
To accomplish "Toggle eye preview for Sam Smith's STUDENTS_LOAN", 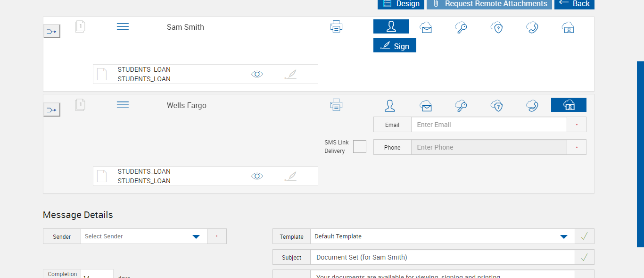I will click(x=257, y=74).
